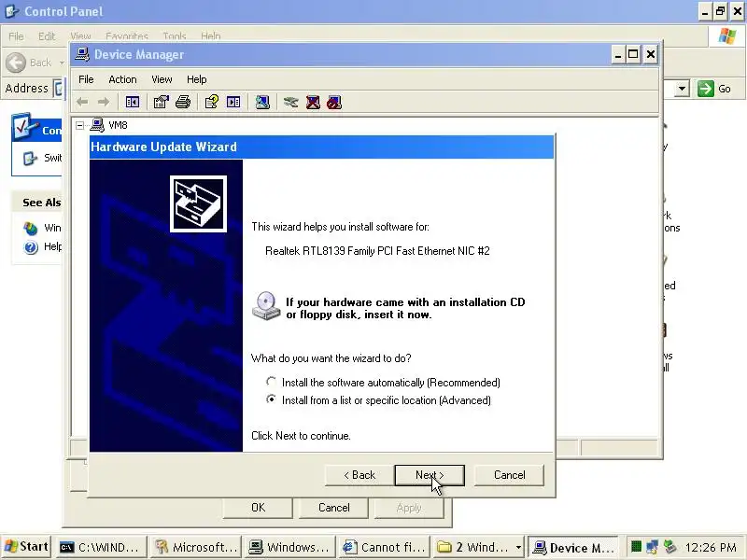Click the Switch to category view icon
The height and width of the screenshot is (560, 747).
[x=31, y=158]
